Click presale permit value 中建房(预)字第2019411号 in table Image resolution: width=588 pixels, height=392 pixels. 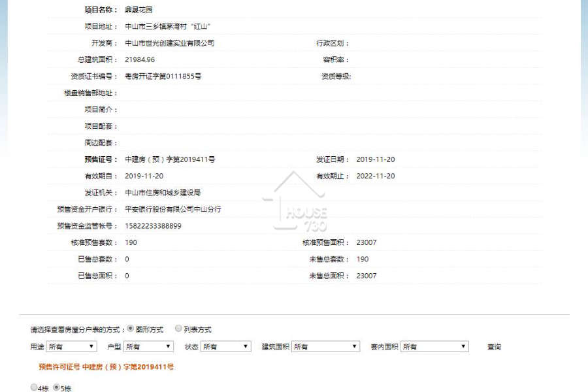[170, 159]
